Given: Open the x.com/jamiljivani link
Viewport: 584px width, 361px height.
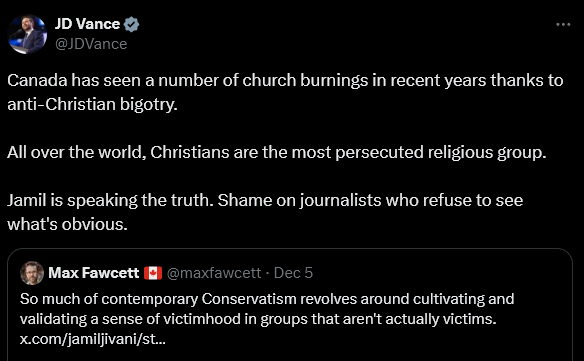Looking at the screenshot, I should point(93,339).
